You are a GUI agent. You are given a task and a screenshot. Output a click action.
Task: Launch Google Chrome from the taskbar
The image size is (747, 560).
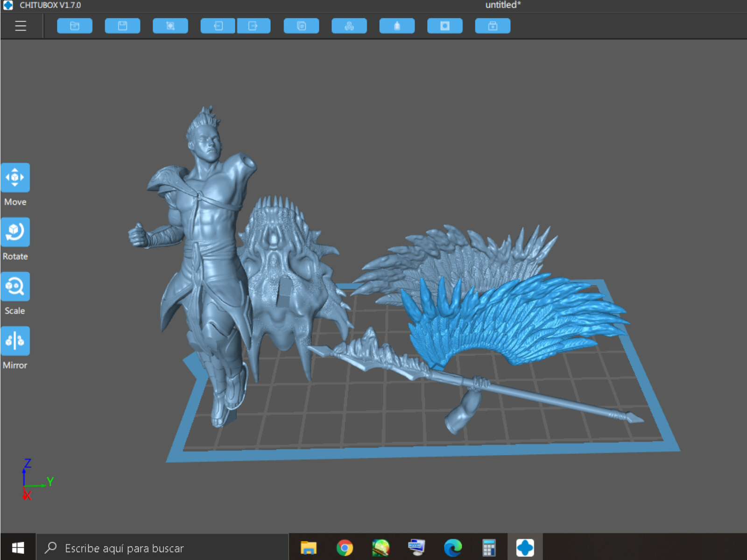[345, 547]
